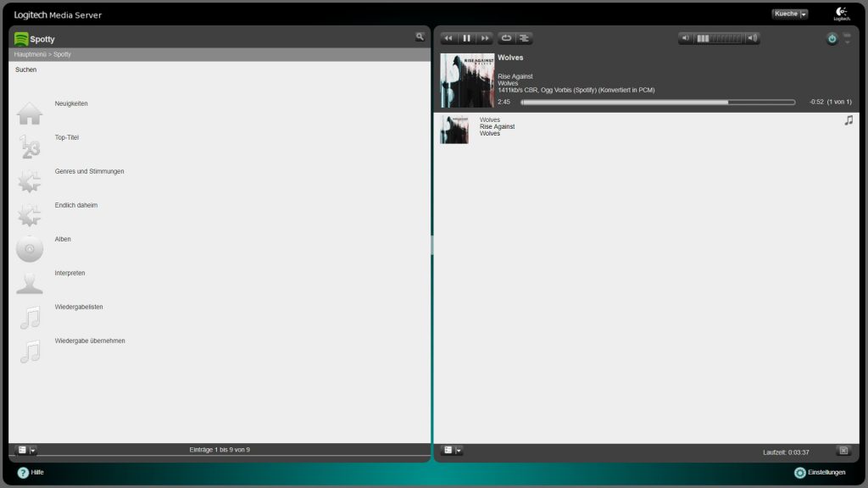Click the playlist Wolves thumbnail
Screen dimensions: 868x488
pos(454,130)
